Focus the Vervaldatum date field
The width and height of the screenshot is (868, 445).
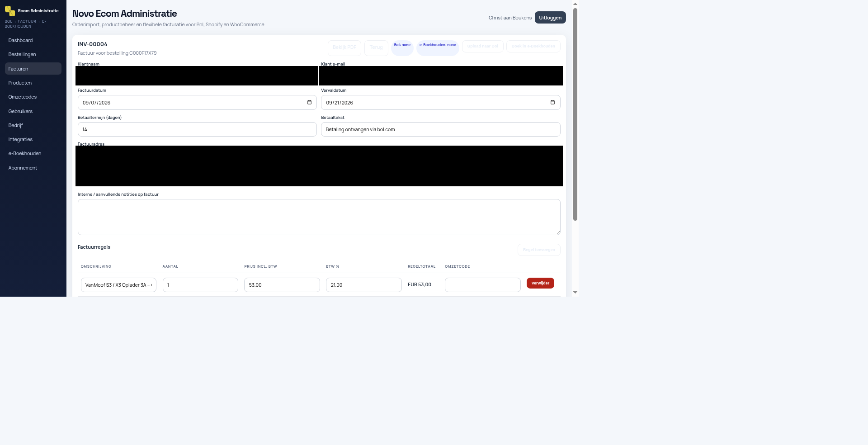pos(441,102)
